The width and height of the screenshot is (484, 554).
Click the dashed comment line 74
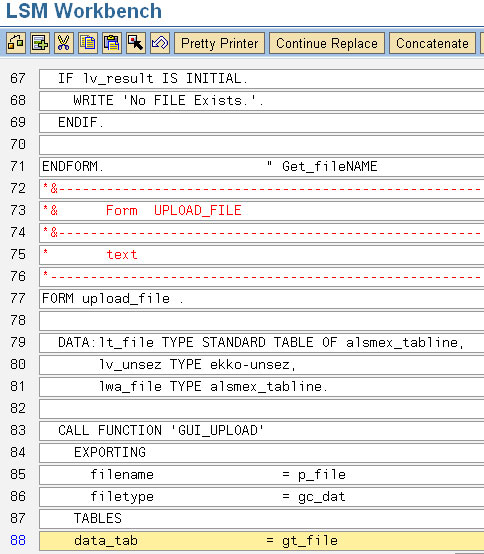(x=261, y=233)
